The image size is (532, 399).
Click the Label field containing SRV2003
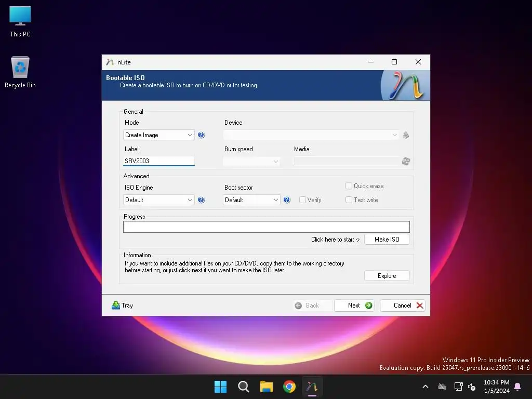pyautogui.click(x=158, y=161)
